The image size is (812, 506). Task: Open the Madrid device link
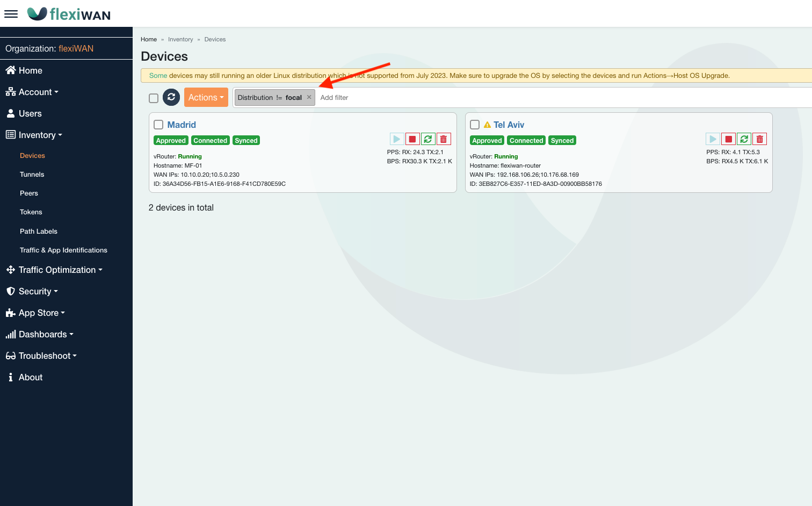pos(182,125)
